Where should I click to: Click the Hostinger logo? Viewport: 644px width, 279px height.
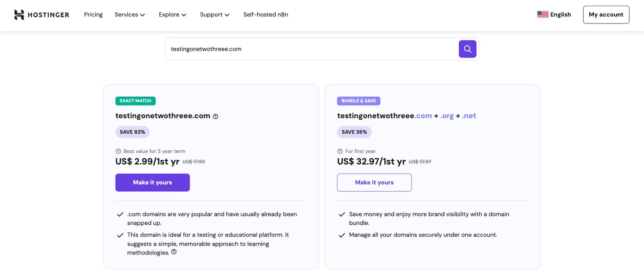[x=41, y=14]
